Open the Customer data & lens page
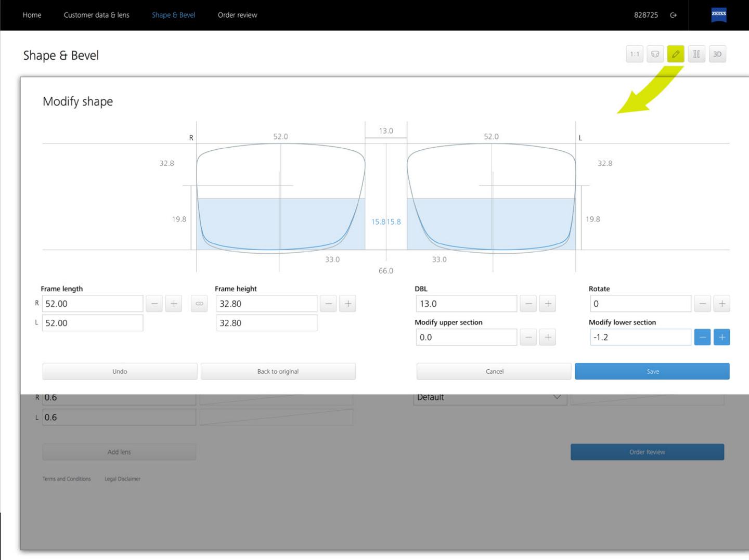 click(96, 15)
